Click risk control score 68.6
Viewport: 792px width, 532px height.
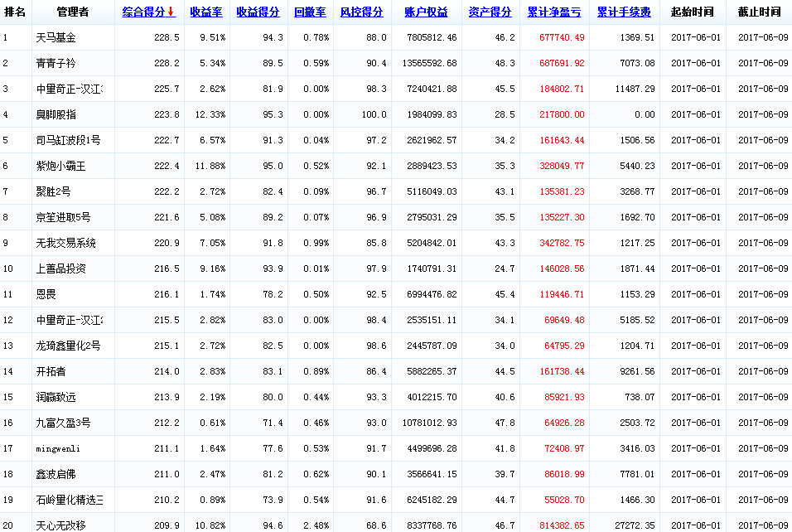pyautogui.click(x=376, y=525)
